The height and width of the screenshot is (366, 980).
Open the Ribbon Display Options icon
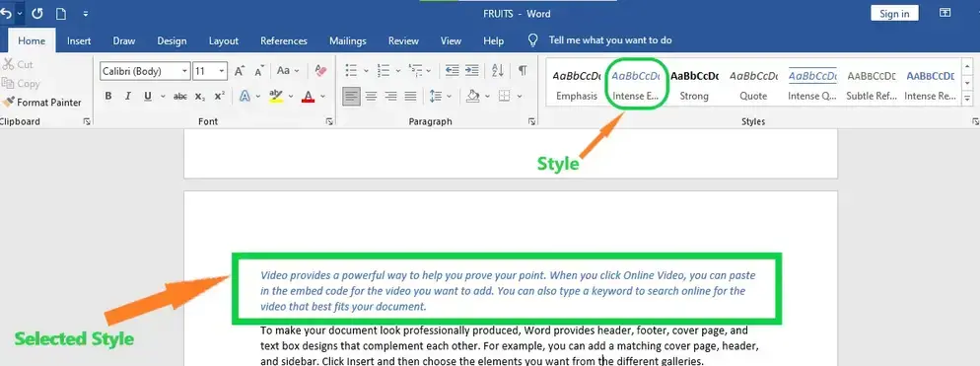pos(945,13)
